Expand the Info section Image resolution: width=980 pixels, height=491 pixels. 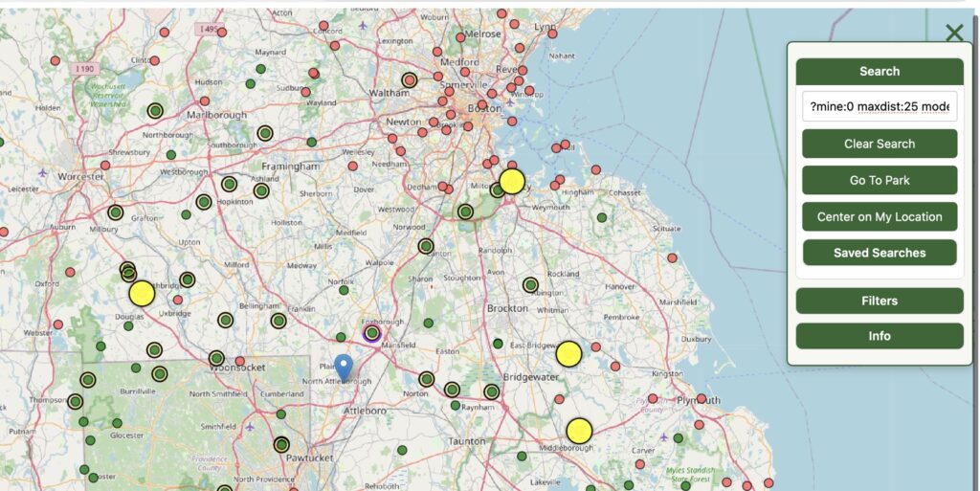coord(880,336)
